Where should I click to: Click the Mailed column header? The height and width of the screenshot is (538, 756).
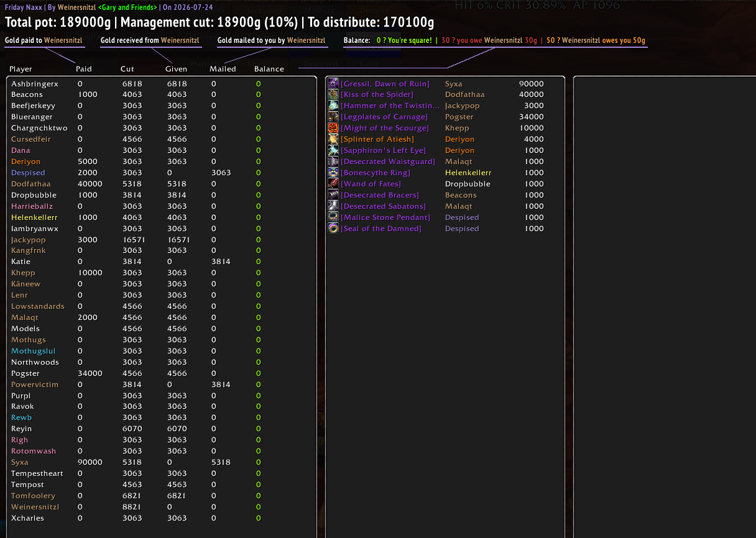click(223, 69)
